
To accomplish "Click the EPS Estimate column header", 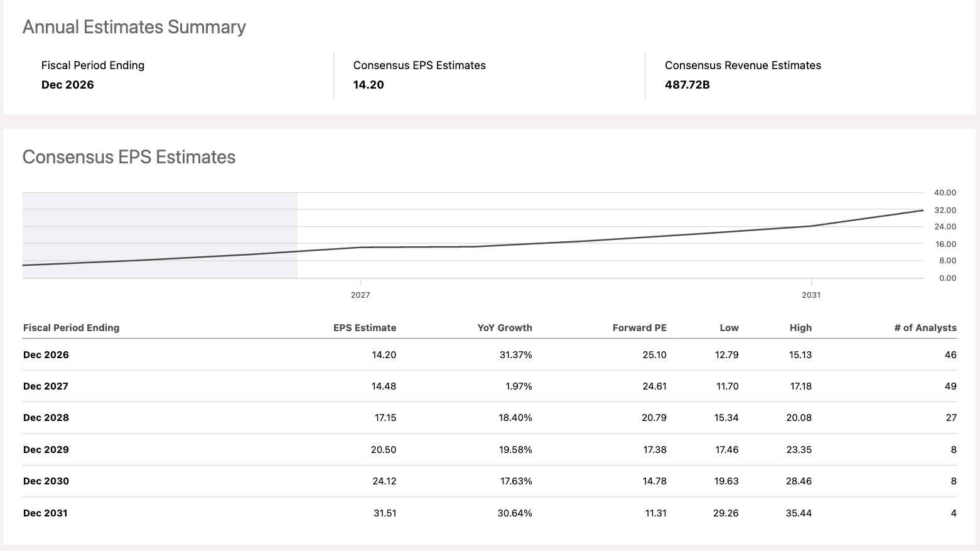I will 365,328.
